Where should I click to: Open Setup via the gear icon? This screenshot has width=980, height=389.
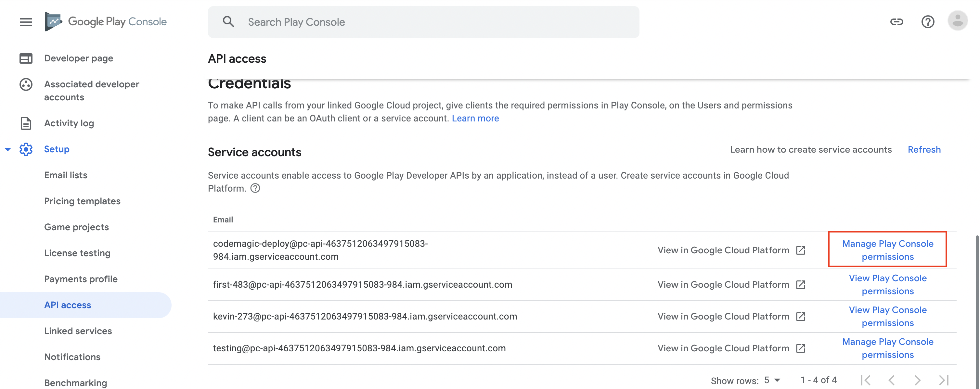pos(26,149)
